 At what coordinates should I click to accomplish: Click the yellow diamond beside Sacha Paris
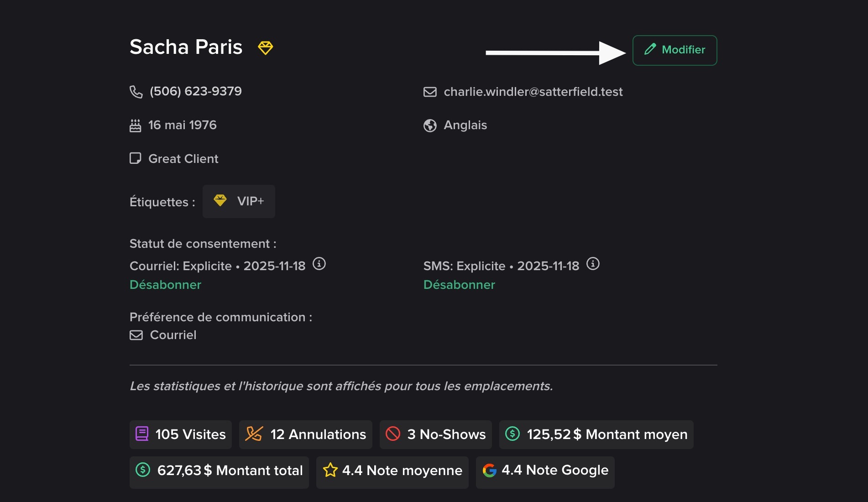click(x=265, y=47)
